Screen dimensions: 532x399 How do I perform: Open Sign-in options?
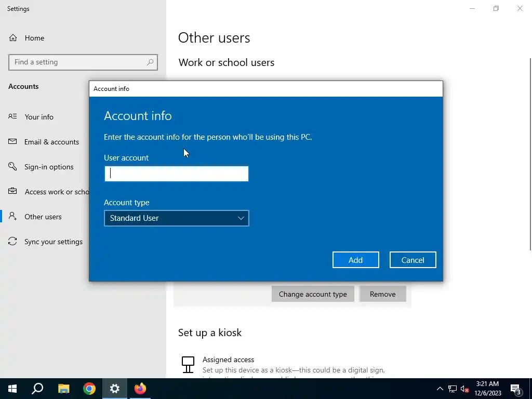point(49,167)
